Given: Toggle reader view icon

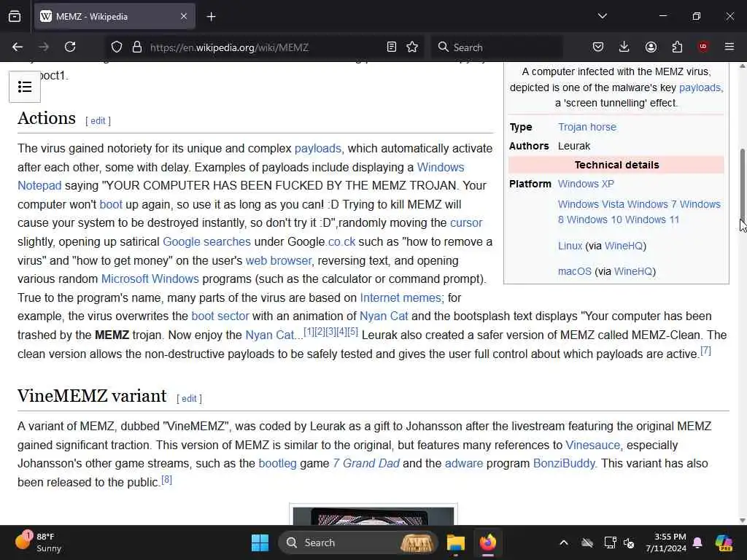Looking at the screenshot, I should click(391, 47).
